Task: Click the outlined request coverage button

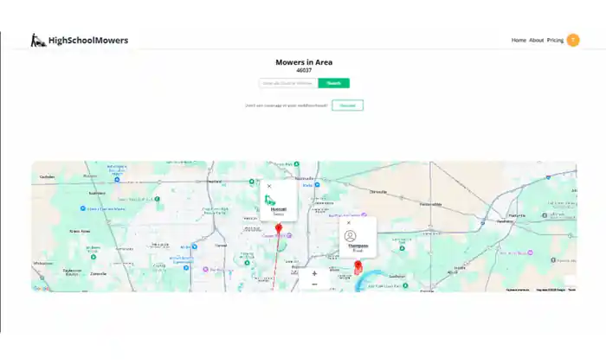Action: point(347,105)
